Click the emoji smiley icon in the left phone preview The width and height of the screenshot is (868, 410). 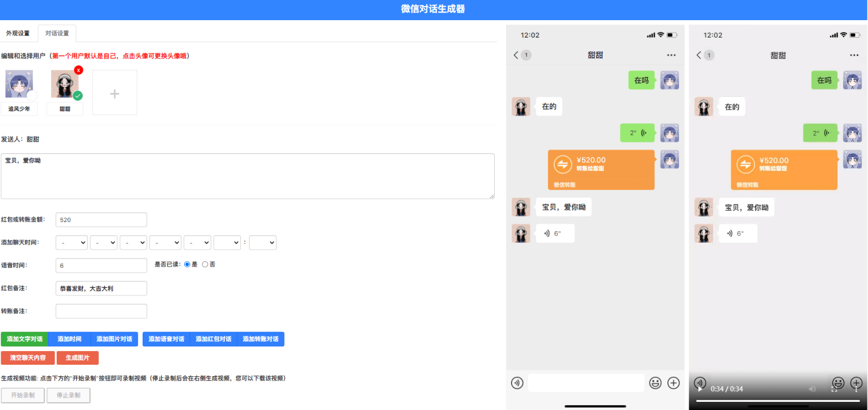tap(655, 383)
